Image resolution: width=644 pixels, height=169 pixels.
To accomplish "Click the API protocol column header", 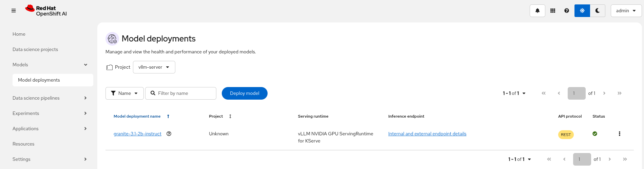I will point(570,116).
